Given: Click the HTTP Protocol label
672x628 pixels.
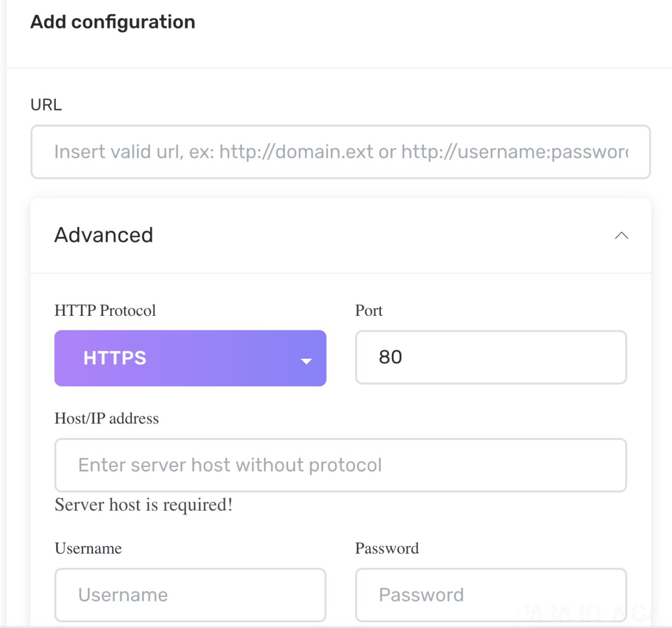Looking at the screenshot, I should pyautogui.click(x=105, y=311).
